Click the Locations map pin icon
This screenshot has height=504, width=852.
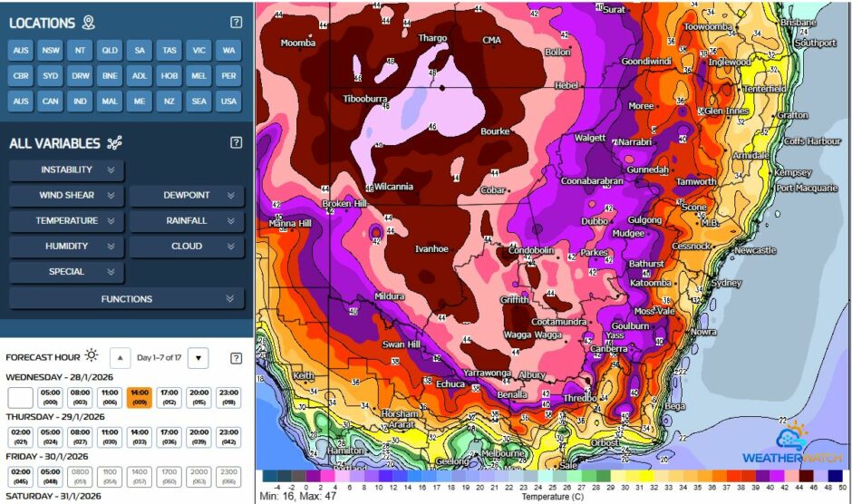coord(88,23)
